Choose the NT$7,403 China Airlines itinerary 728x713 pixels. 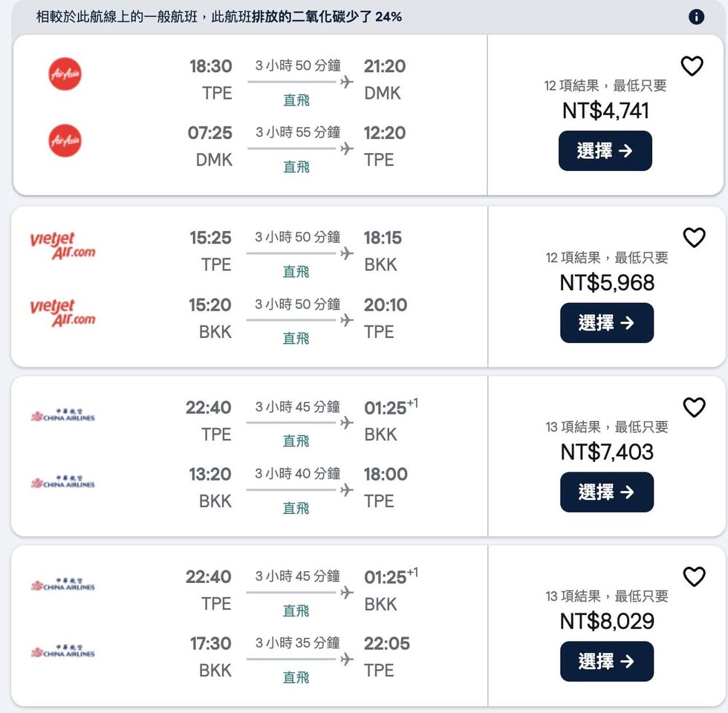(606, 492)
